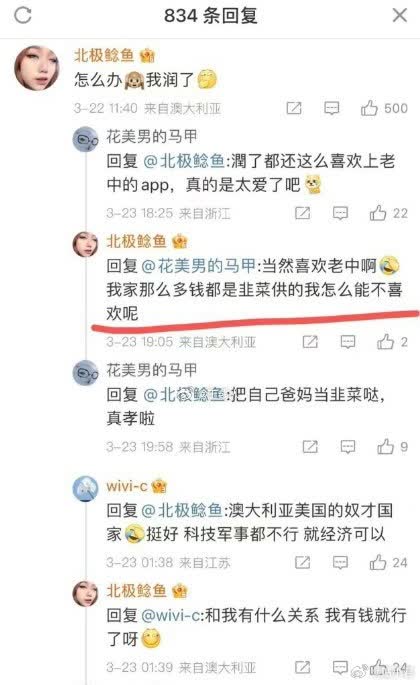Repost wivi-c's 01:38 comment from 江苏
This screenshot has width=420, height=685.
pyautogui.click(x=302, y=562)
